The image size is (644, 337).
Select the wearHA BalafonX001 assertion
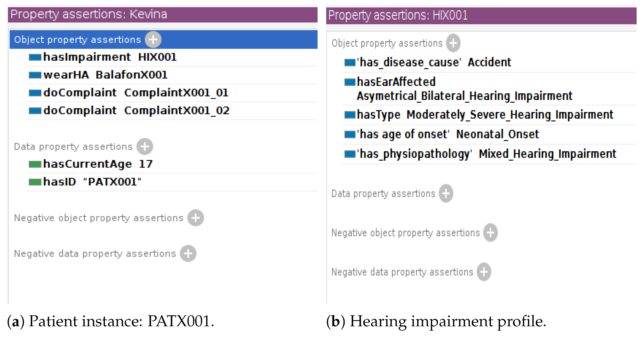click(x=105, y=75)
